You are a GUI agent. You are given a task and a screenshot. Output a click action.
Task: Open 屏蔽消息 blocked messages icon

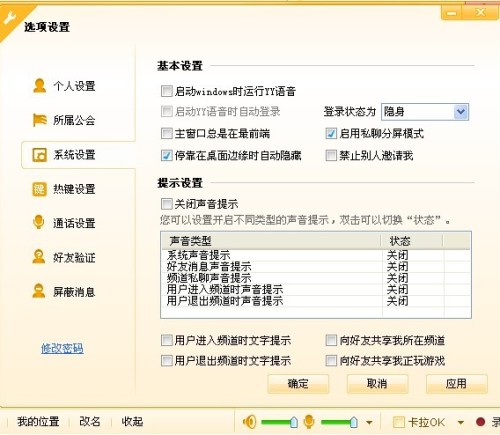[39, 291]
